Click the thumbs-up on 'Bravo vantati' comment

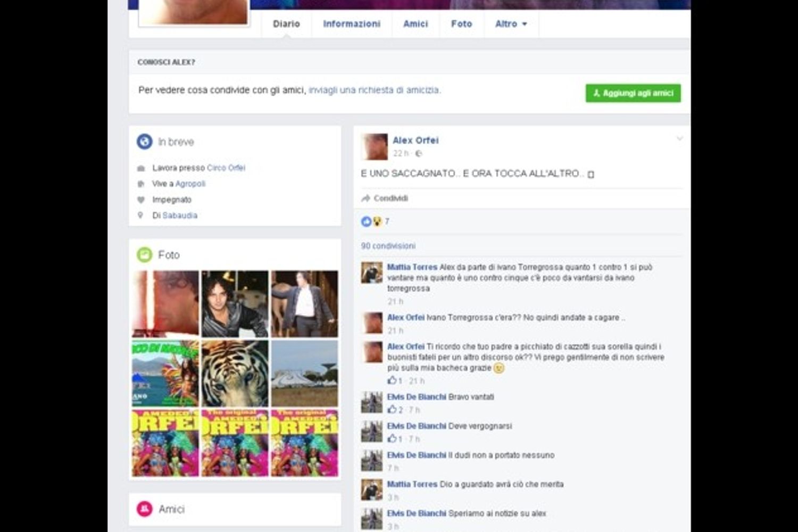coord(392,410)
